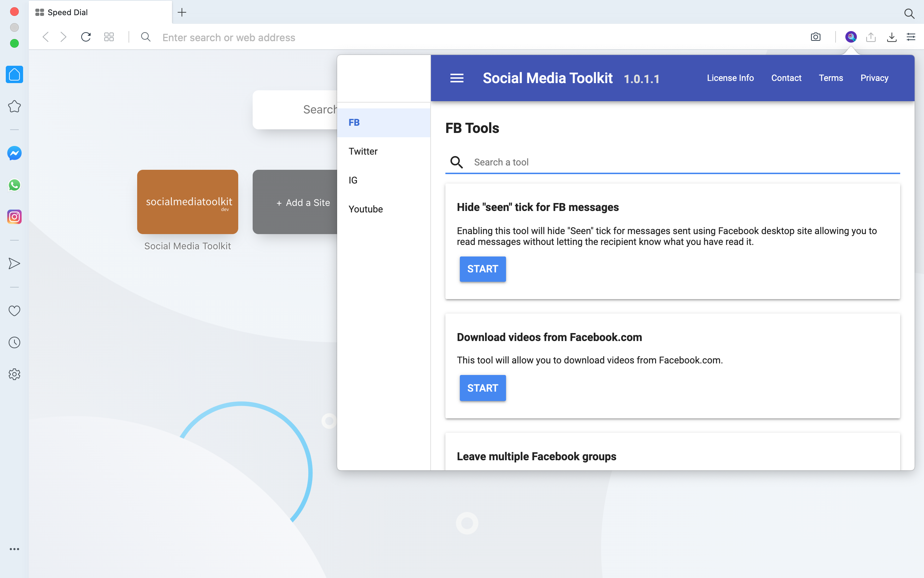The height and width of the screenshot is (578, 924).
Task: Click the FB Tools heading
Action: coord(472,128)
